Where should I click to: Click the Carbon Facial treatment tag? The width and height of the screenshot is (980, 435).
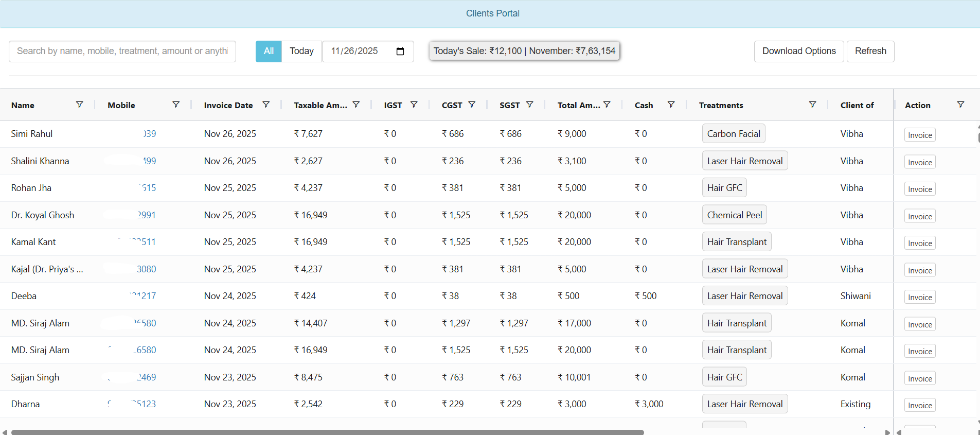point(733,134)
